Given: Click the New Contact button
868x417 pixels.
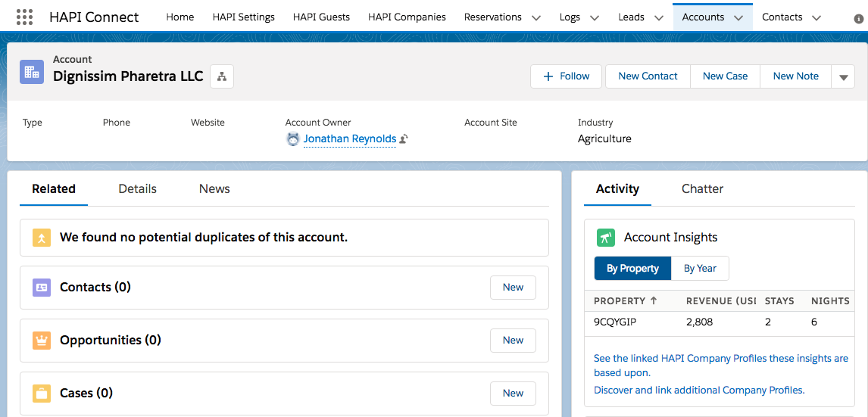Looking at the screenshot, I should point(648,76).
